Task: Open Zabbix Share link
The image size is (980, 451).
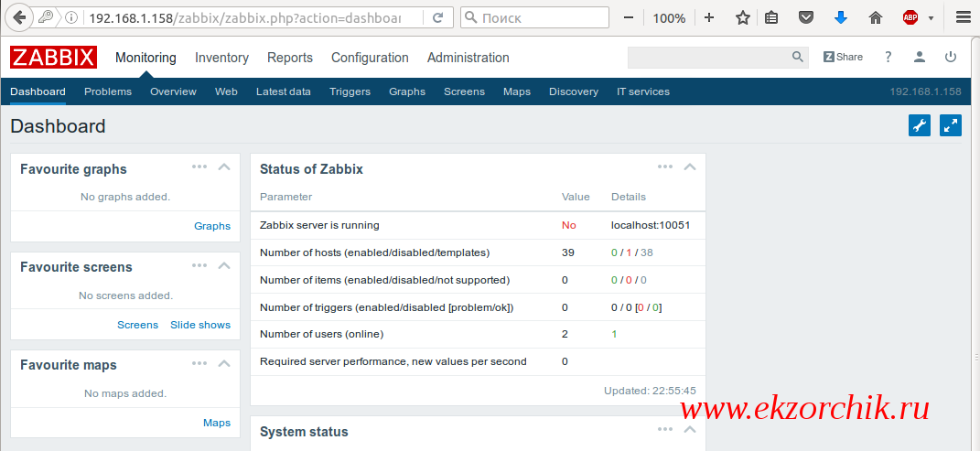Action: click(x=843, y=57)
